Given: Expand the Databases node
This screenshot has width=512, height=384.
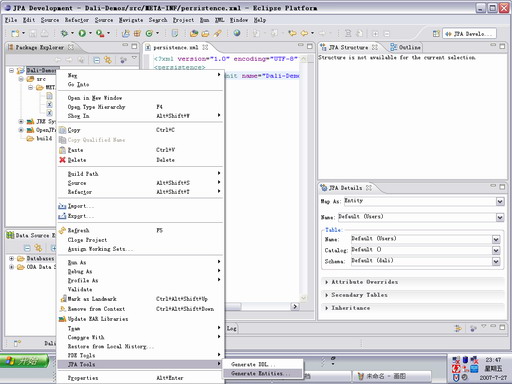Looking at the screenshot, I should pos(12,258).
